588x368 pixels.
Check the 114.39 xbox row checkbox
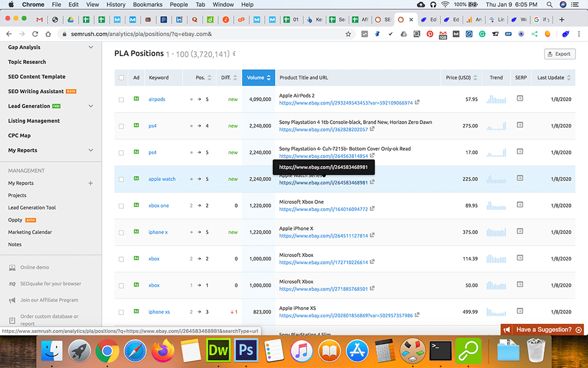[x=121, y=259]
